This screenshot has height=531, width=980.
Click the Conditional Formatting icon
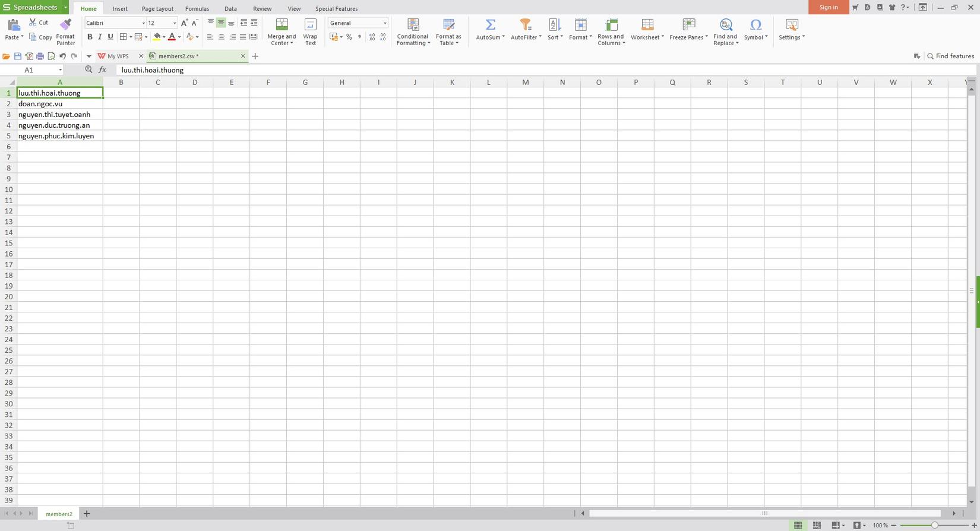point(413,25)
